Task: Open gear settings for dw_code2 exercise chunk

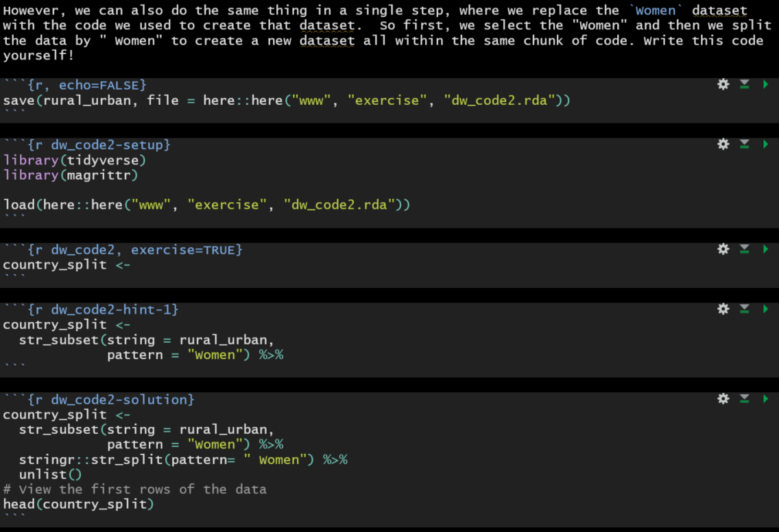Action: 723,249
